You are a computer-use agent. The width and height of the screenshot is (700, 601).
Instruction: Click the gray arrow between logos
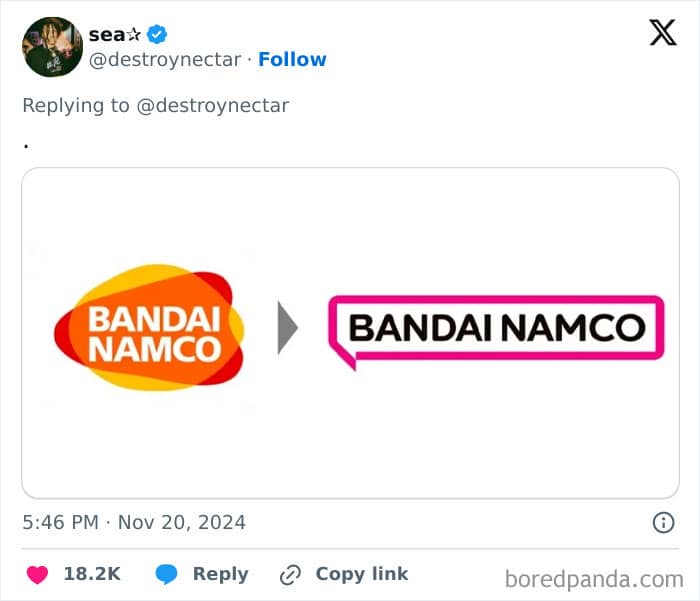pos(288,328)
